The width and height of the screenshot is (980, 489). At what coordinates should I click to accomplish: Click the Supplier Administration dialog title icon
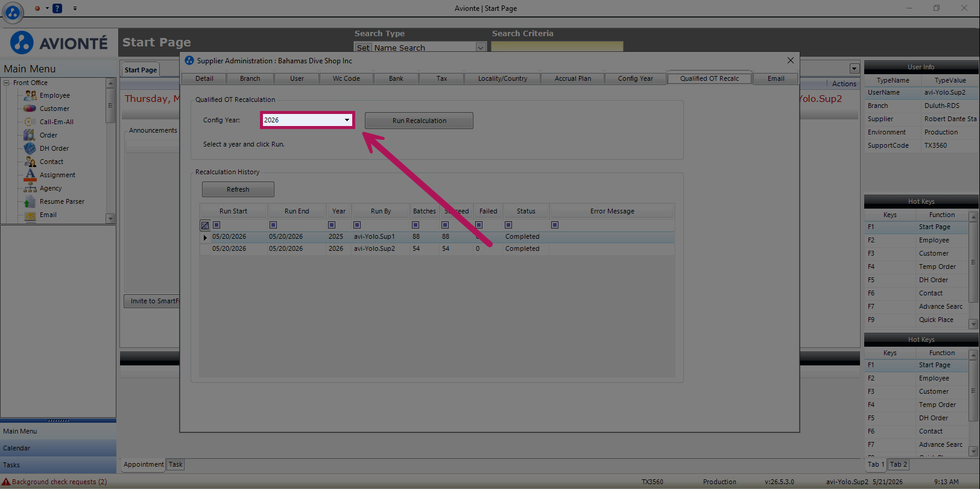(x=189, y=60)
